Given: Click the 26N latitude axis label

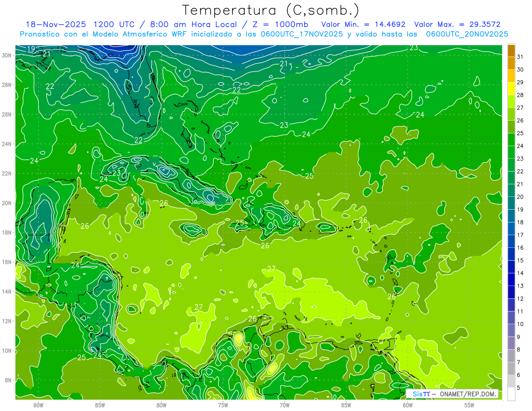Looking at the screenshot, I should pyautogui.click(x=7, y=114).
